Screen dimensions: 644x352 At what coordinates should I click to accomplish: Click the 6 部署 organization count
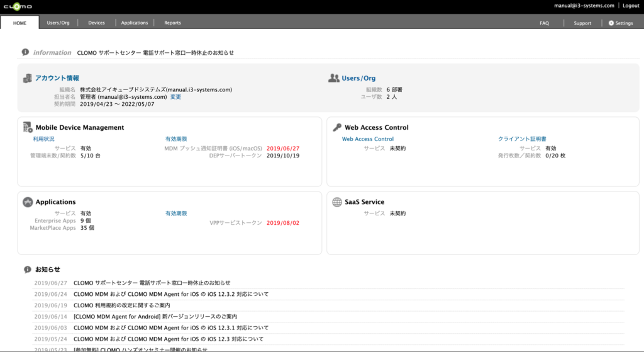point(394,89)
